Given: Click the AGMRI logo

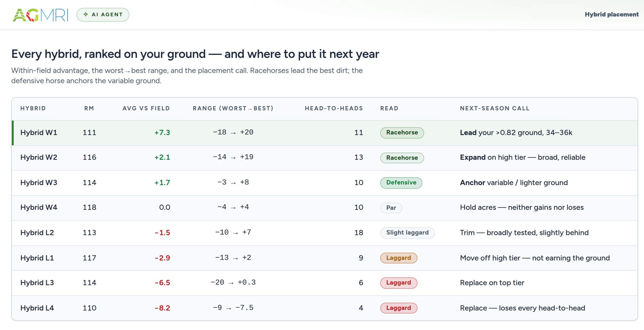Looking at the screenshot, I should (40, 15).
